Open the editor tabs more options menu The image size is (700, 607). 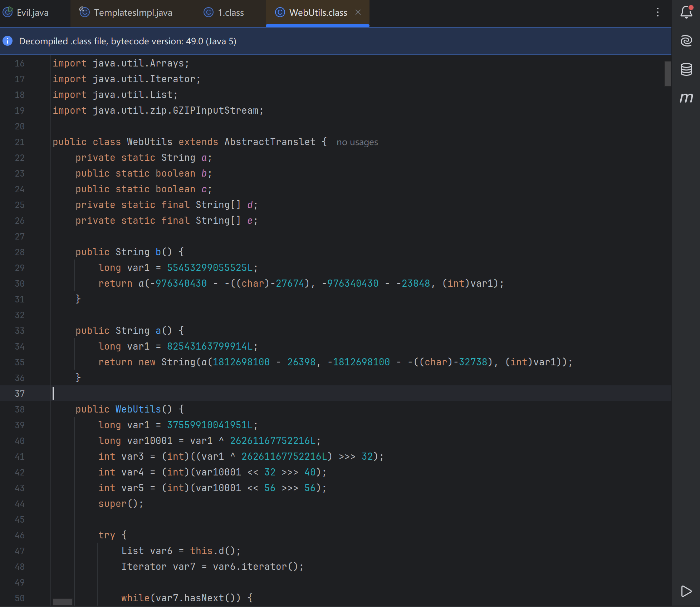pyautogui.click(x=658, y=13)
